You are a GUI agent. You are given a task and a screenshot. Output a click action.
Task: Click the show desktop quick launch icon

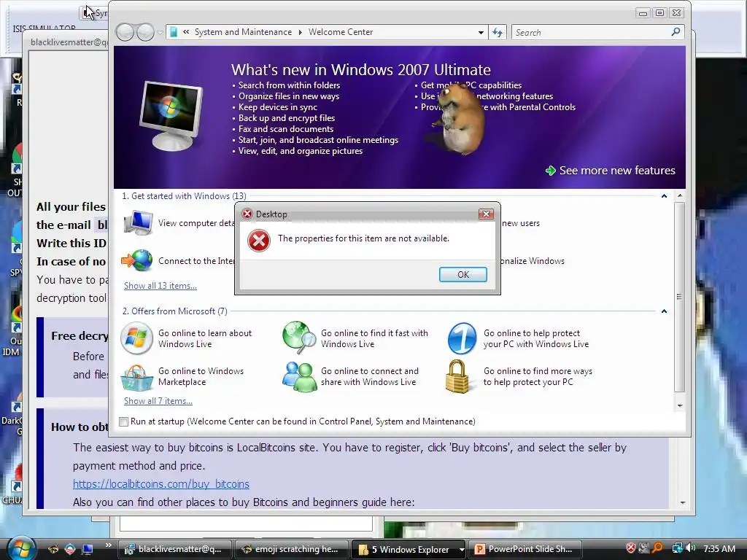tap(88, 549)
